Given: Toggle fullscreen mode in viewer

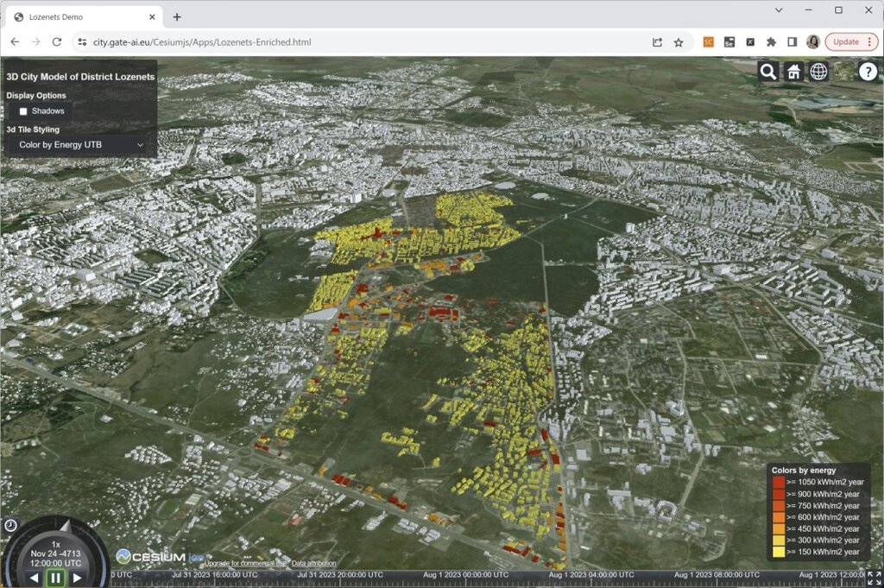Looking at the screenshot, I should (x=874, y=578).
